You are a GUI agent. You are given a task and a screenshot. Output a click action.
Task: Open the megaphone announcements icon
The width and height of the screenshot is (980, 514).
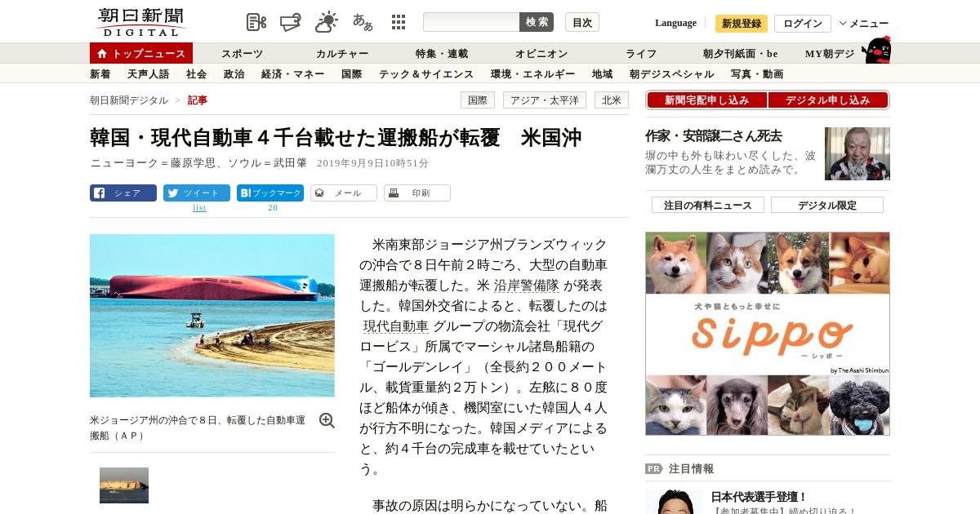pyautogui.click(x=291, y=22)
